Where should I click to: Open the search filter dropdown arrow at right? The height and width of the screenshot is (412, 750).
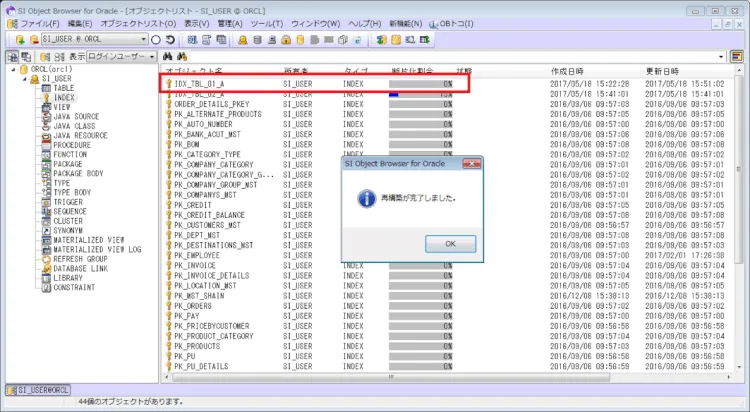coord(721,57)
